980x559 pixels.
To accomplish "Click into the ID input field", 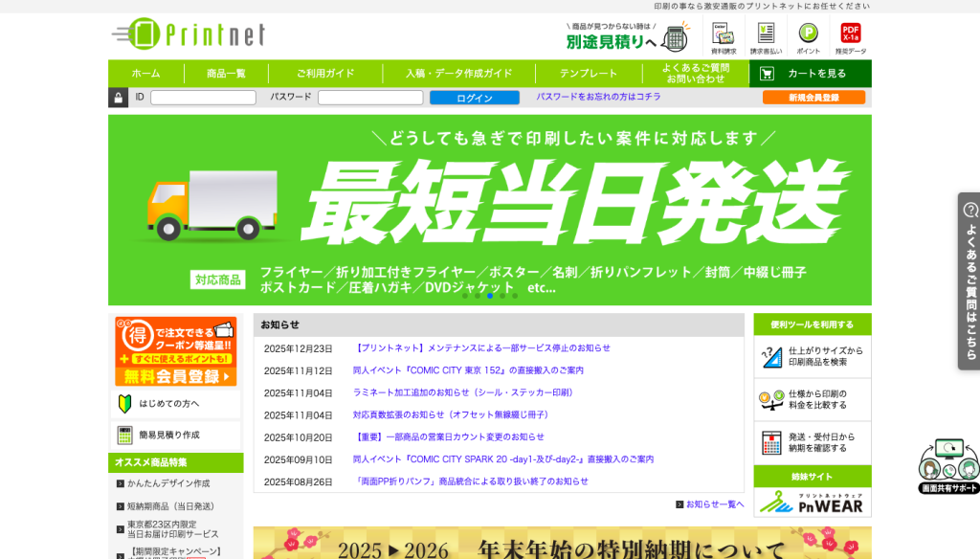I will 203,98.
